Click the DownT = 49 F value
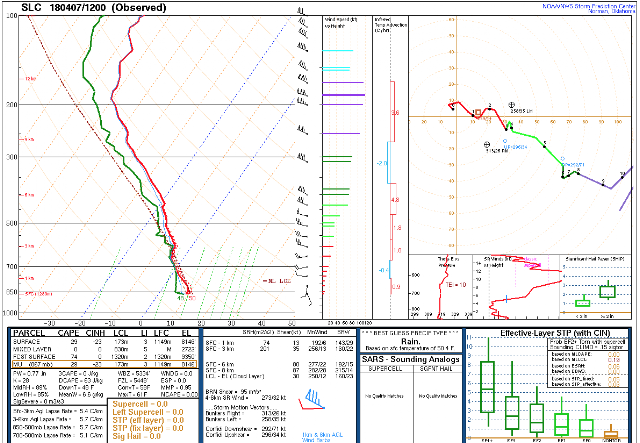Viewport: 640px width, 443px height. point(77,387)
